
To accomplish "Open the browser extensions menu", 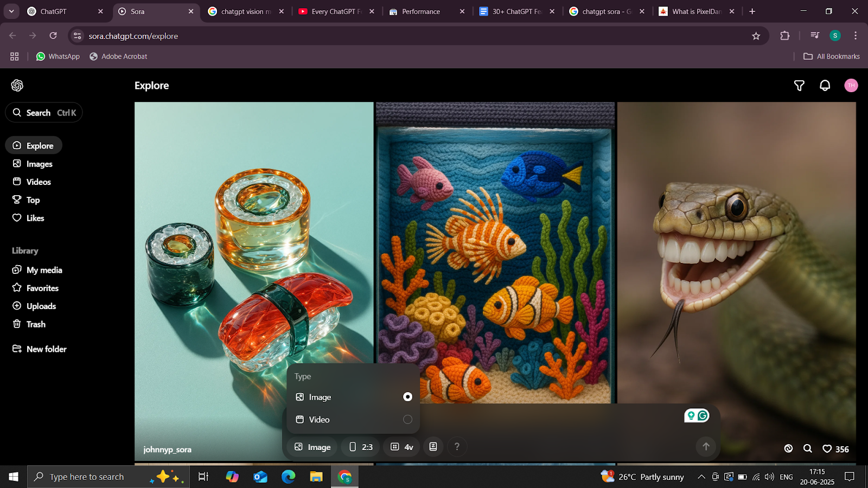I will (784, 36).
